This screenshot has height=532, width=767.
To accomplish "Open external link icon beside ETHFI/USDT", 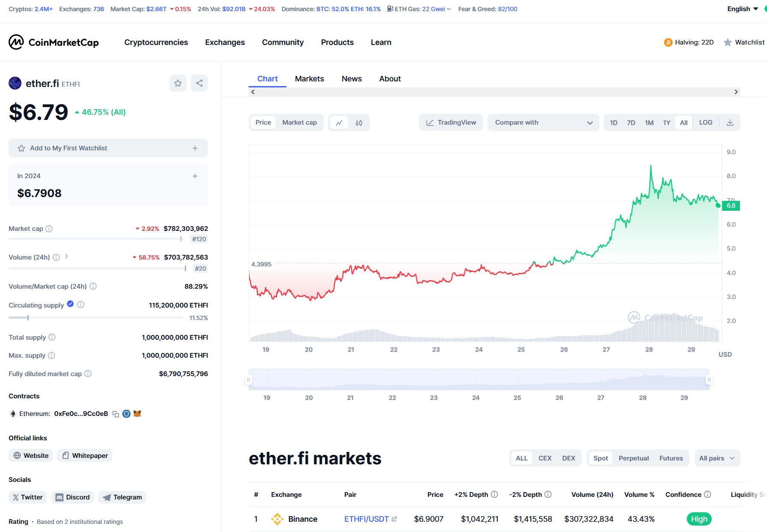I will 394,519.
